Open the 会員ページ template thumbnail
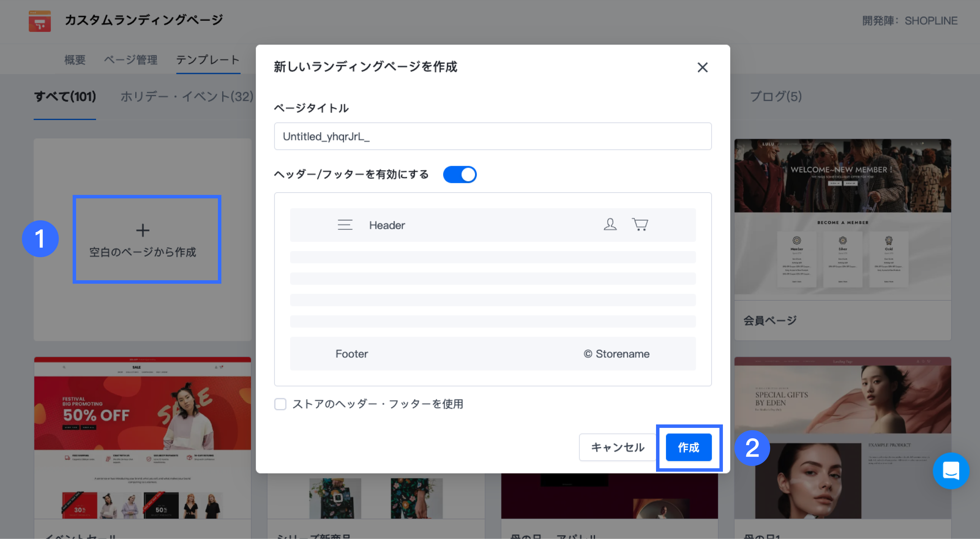Screen dimensions: 980x539 pos(842,219)
